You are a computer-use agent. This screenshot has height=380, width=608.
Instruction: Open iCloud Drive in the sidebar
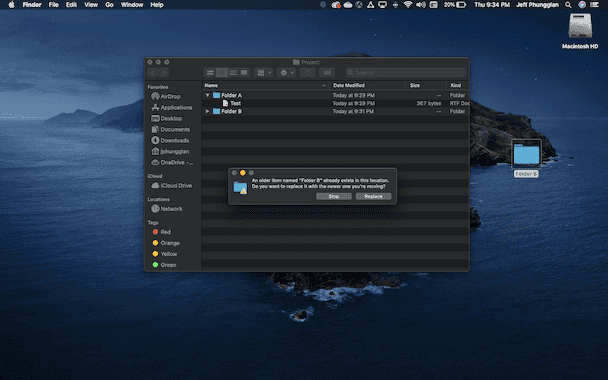pos(171,185)
